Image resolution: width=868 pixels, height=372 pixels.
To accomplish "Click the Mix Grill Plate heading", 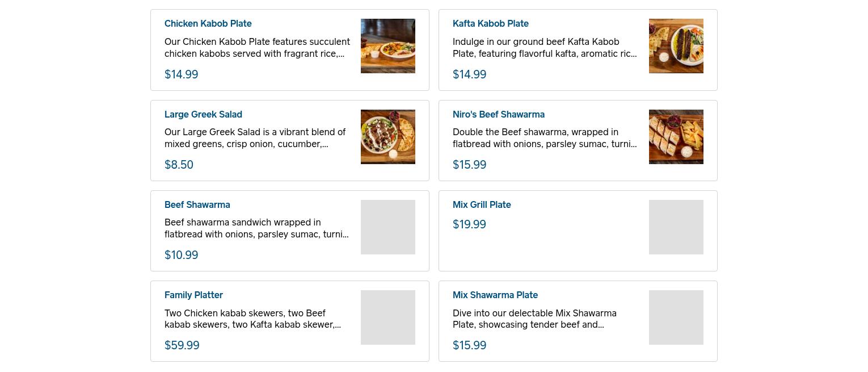I will point(481,204).
